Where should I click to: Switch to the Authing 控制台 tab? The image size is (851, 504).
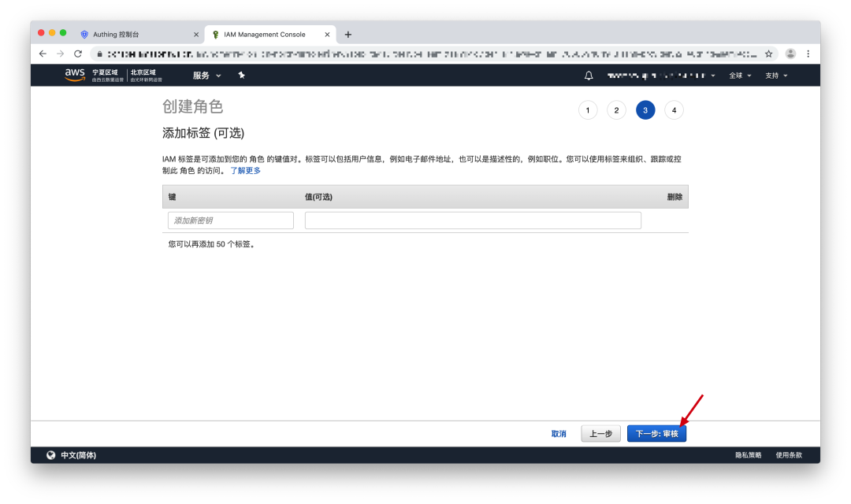[x=139, y=34]
